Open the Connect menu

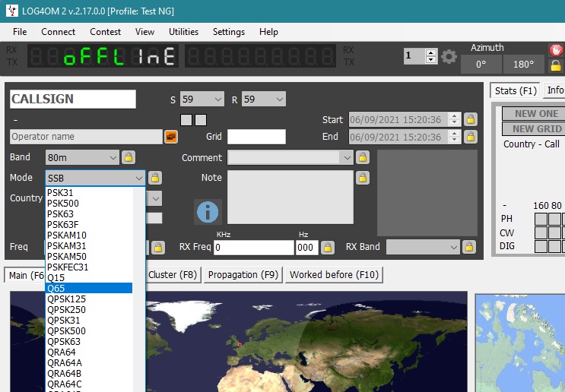coord(58,32)
